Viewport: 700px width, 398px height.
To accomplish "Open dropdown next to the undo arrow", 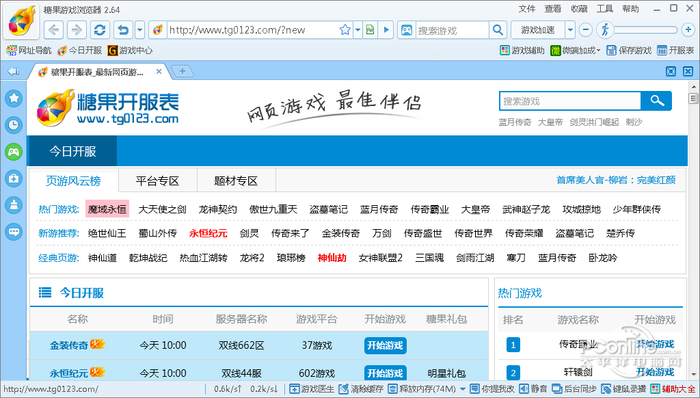I will pos(140,30).
